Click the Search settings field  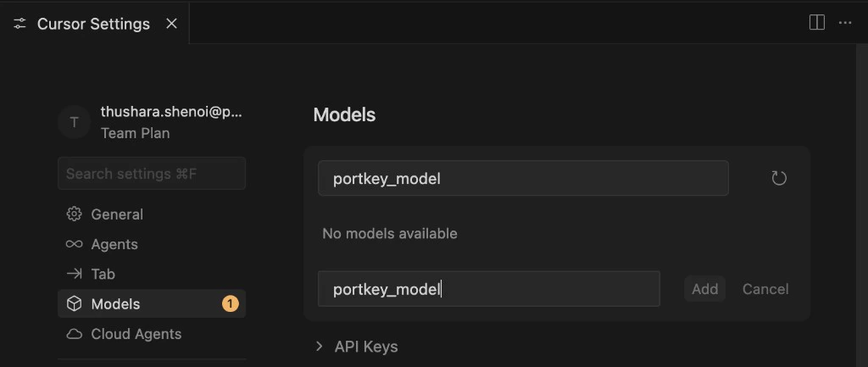pyautogui.click(x=152, y=174)
